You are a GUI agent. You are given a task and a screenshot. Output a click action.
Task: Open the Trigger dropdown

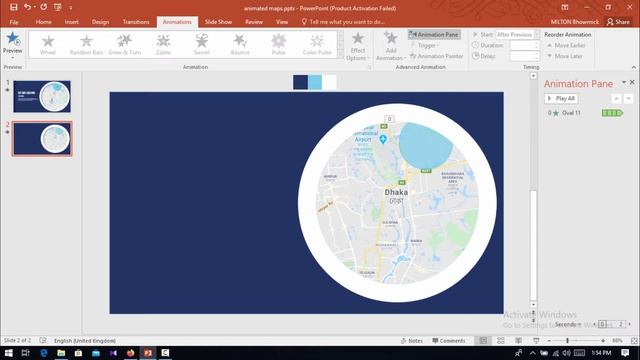pyautogui.click(x=424, y=45)
